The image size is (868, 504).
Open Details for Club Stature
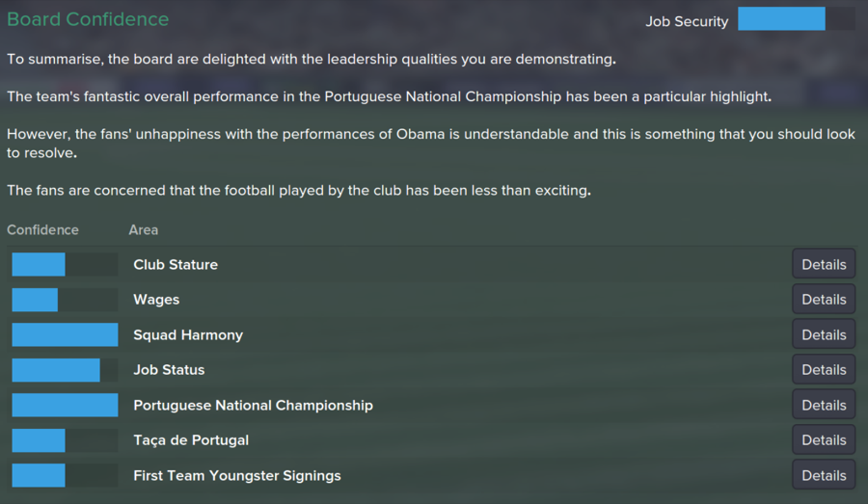(824, 264)
